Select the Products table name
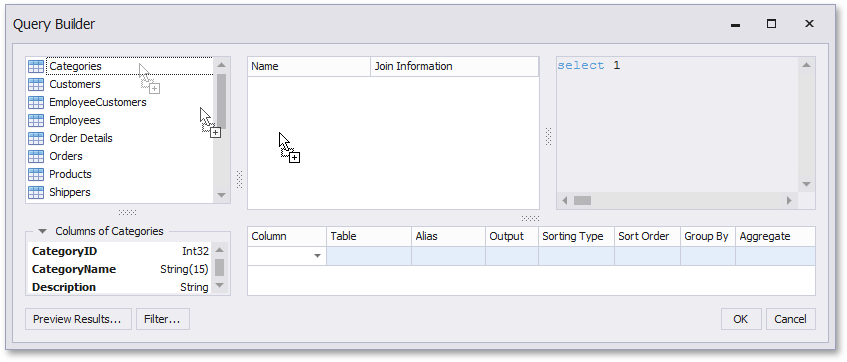847x362 pixels. click(x=70, y=174)
